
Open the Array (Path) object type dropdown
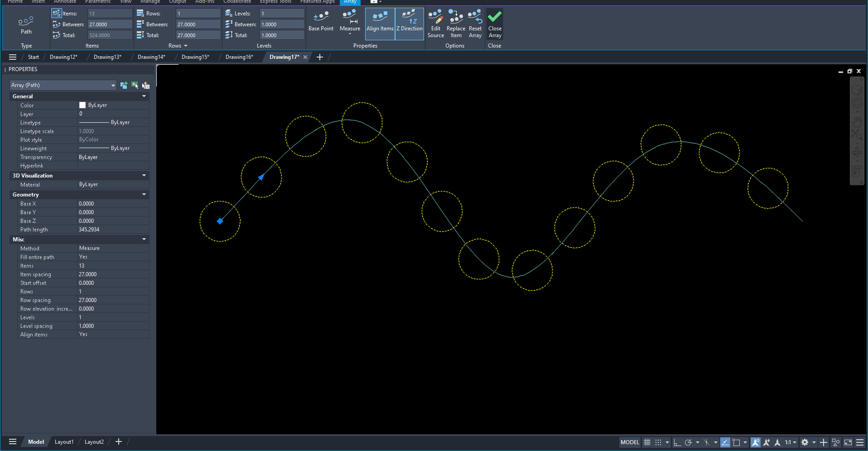(x=63, y=85)
